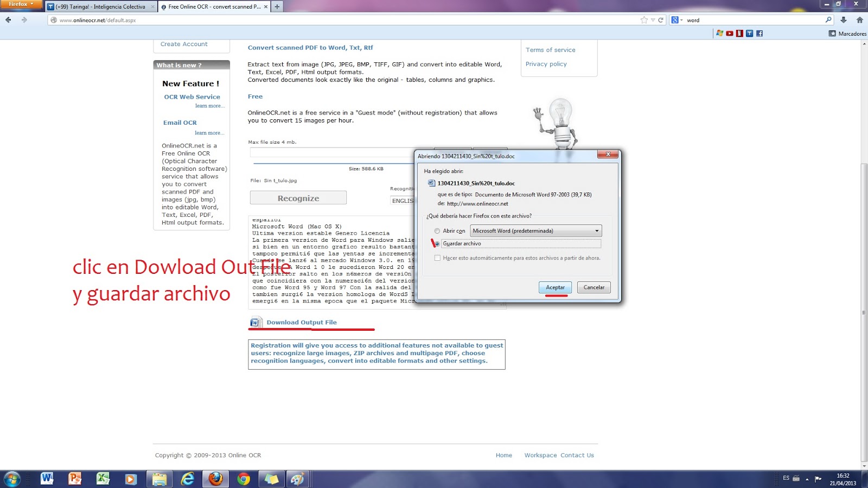Open a new tab with the plus button

click(x=277, y=7)
